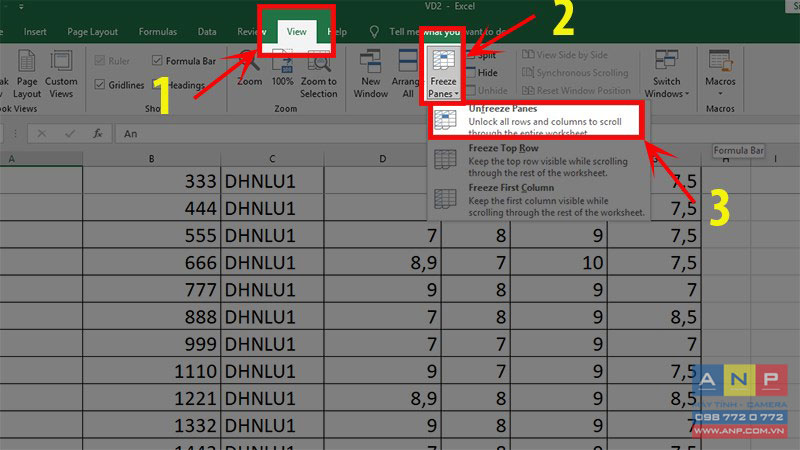Screen dimensions: 800x450
Task: Set zoom to 100%
Action: [x=282, y=68]
